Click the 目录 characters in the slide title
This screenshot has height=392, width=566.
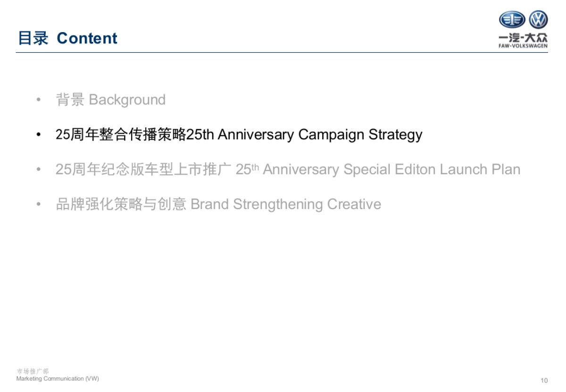[33, 38]
